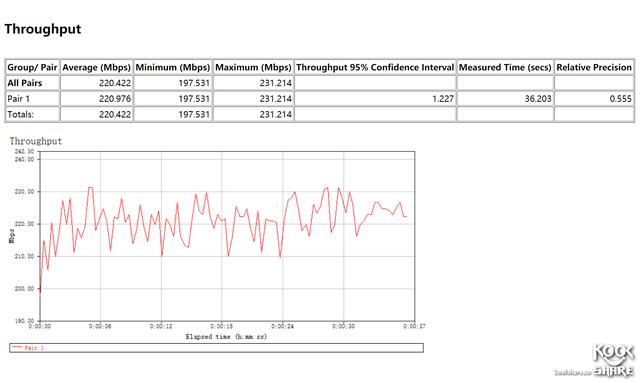Select Throughput 95% Confidence Interval header

pos(375,67)
